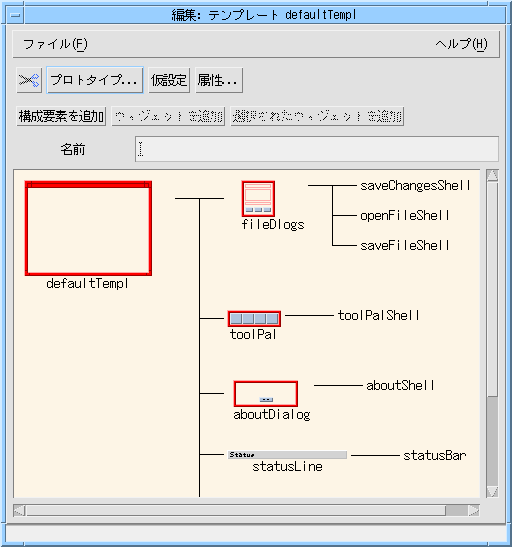This screenshot has width=512, height=547.
Task: Click the defaultTempl label text
Action: [x=87, y=284]
